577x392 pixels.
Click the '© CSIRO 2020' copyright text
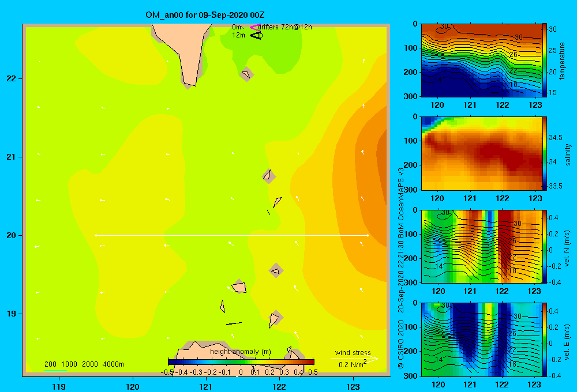(x=401, y=345)
